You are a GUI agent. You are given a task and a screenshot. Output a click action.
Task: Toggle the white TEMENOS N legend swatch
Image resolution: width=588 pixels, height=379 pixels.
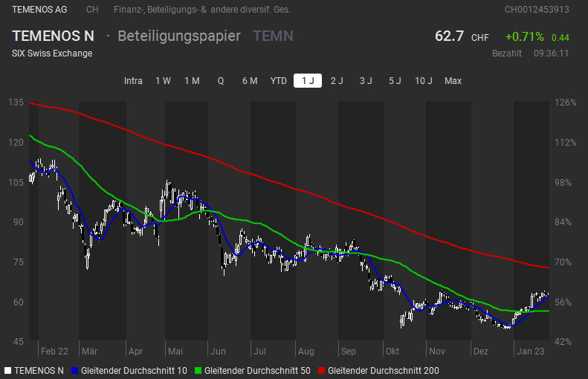point(8,369)
